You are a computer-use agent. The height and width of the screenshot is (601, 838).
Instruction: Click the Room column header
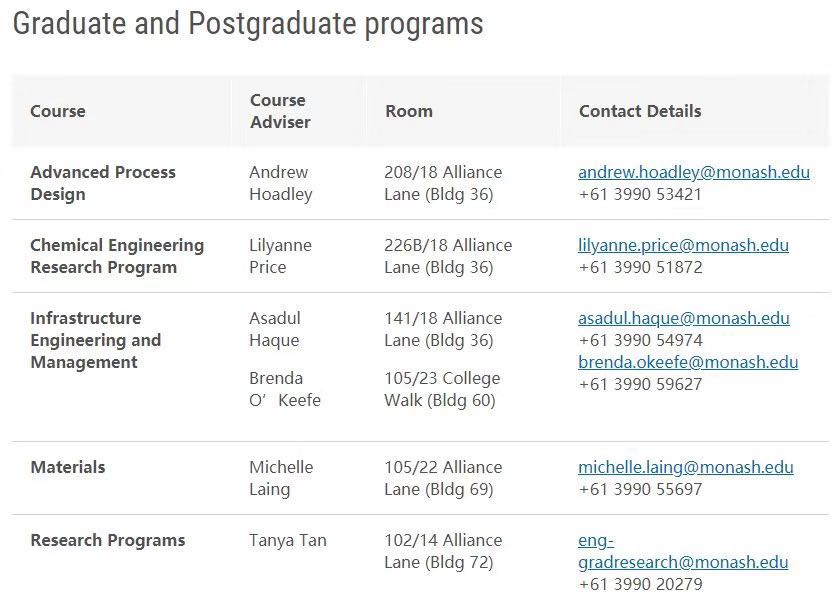(409, 111)
